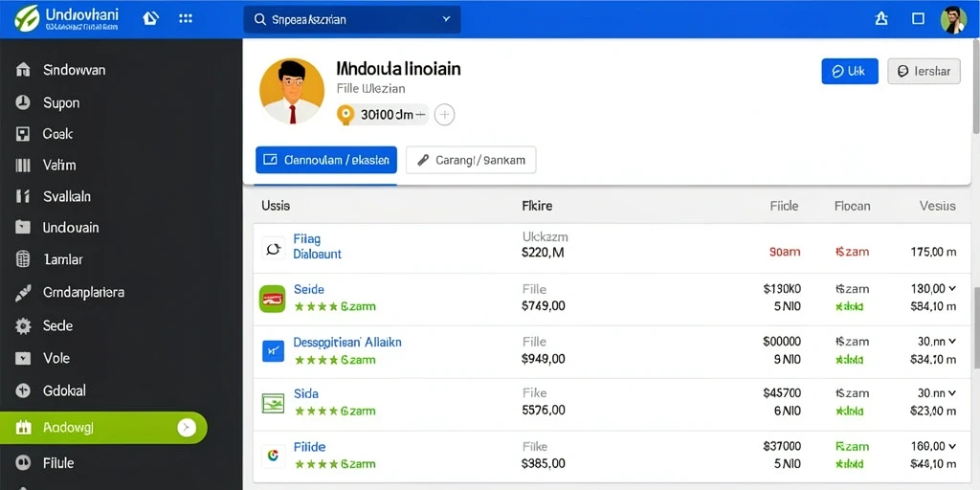This screenshot has height=490, width=980.
Task: Click the $220,M value
Action: pos(544,253)
